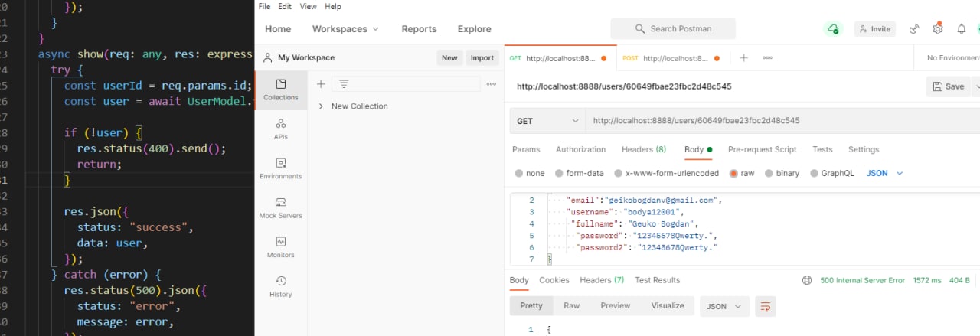Image resolution: width=980 pixels, height=336 pixels.
Task: Click the filter icon in the collections search
Action: pos(344,84)
